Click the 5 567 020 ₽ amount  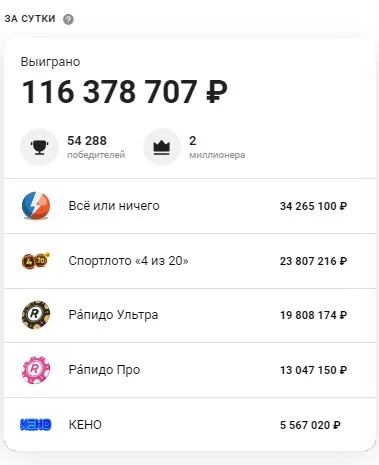tap(310, 425)
